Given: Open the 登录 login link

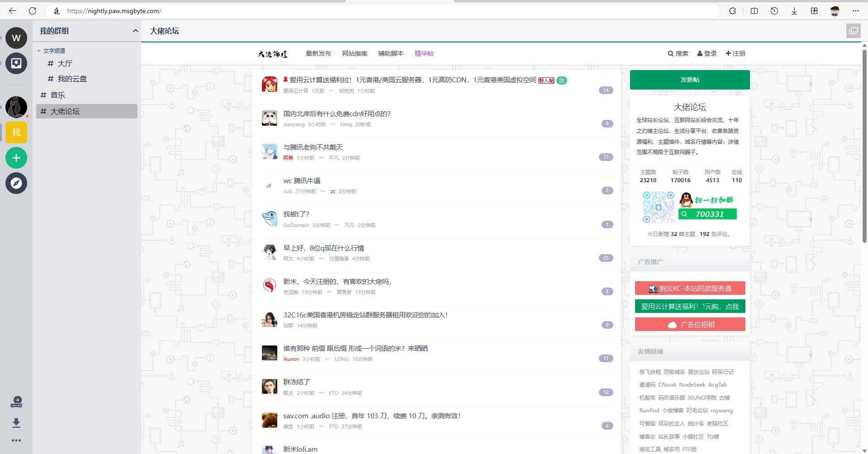Looking at the screenshot, I should 707,53.
